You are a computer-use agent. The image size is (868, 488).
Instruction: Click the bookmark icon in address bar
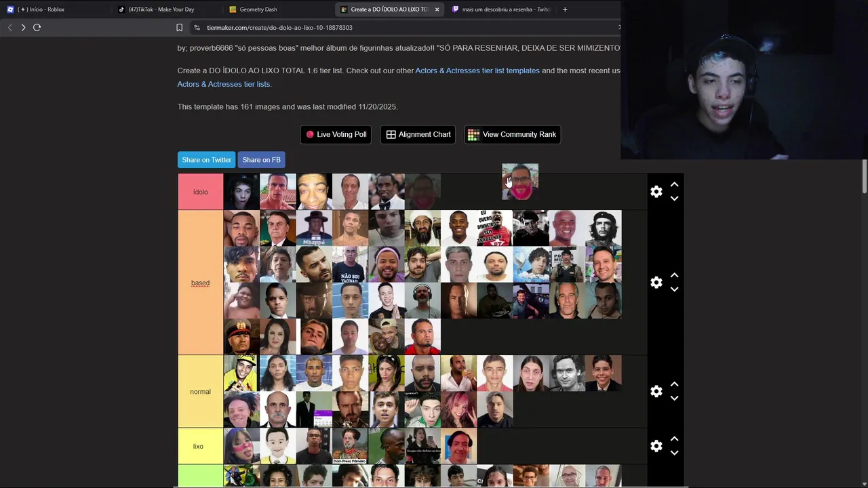pos(179,28)
